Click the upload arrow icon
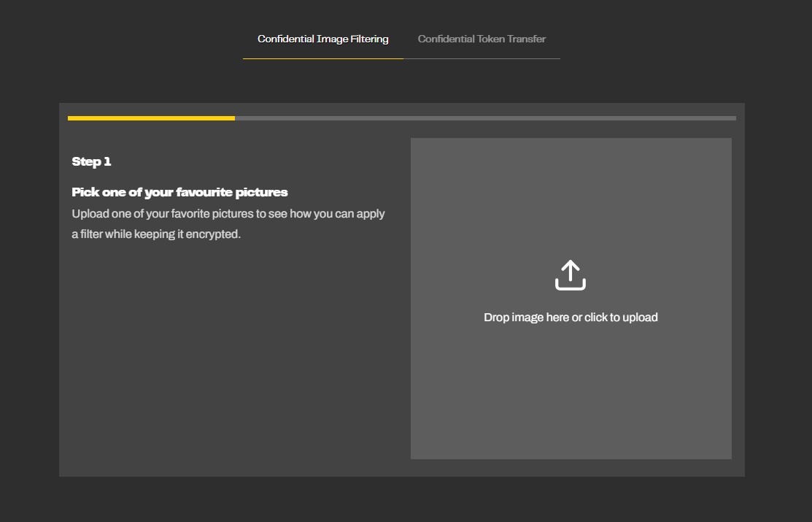The image size is (812, 522). point(571,275)
